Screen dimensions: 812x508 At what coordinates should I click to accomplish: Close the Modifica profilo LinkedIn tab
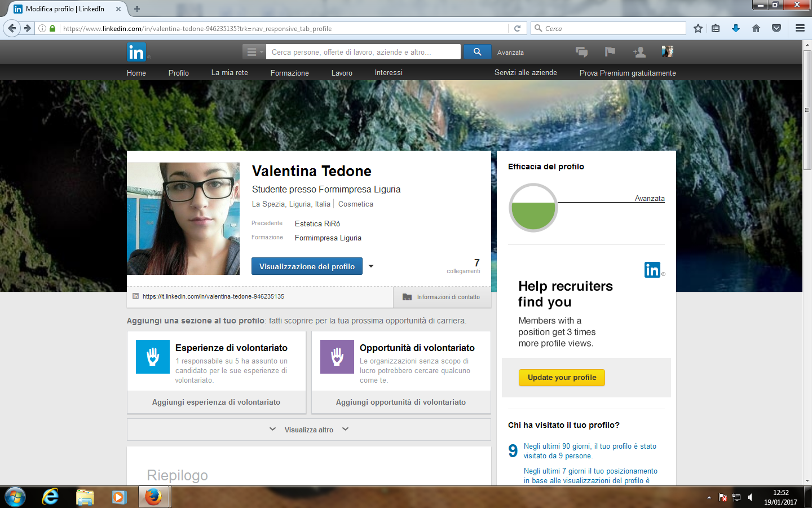(118, 9)
